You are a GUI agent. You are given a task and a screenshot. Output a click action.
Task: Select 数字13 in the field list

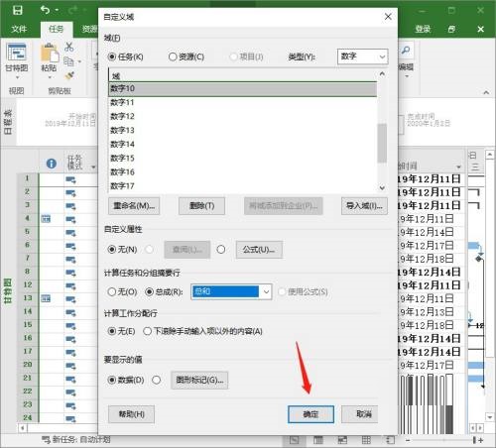tap(242, 130)
